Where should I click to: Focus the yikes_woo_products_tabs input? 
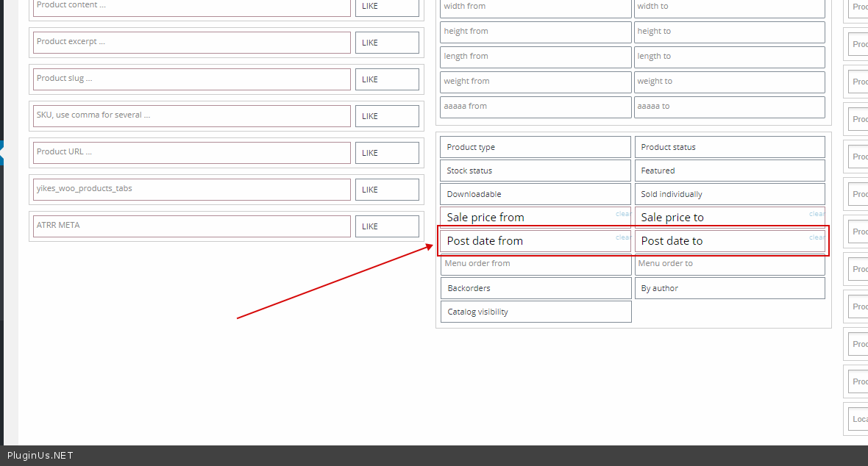[x=191, y=190]
